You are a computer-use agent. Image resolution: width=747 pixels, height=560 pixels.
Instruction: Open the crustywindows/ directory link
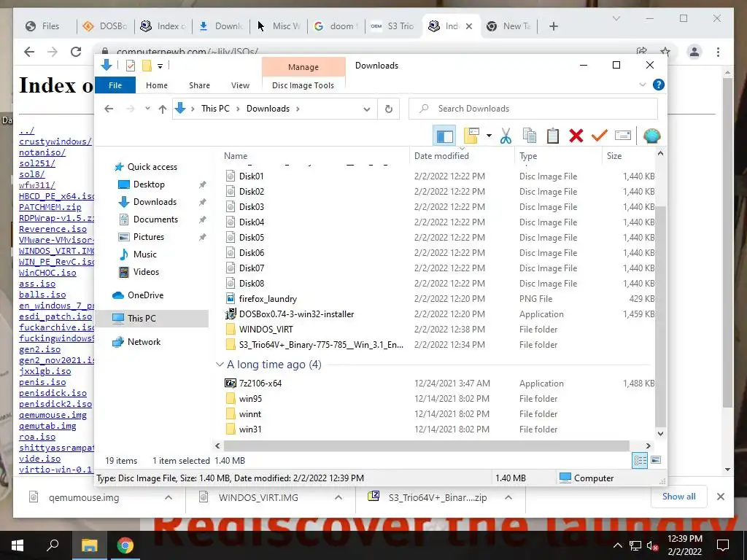[x=55, y=141]
